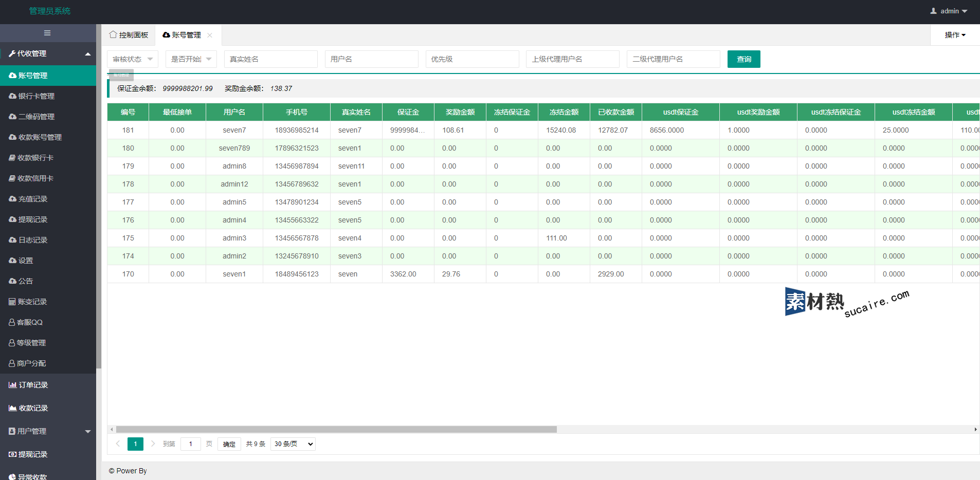Screen dimensions: 980x480
Task: Click cloud icon next to 公告
Action: (x=13, y=281)
